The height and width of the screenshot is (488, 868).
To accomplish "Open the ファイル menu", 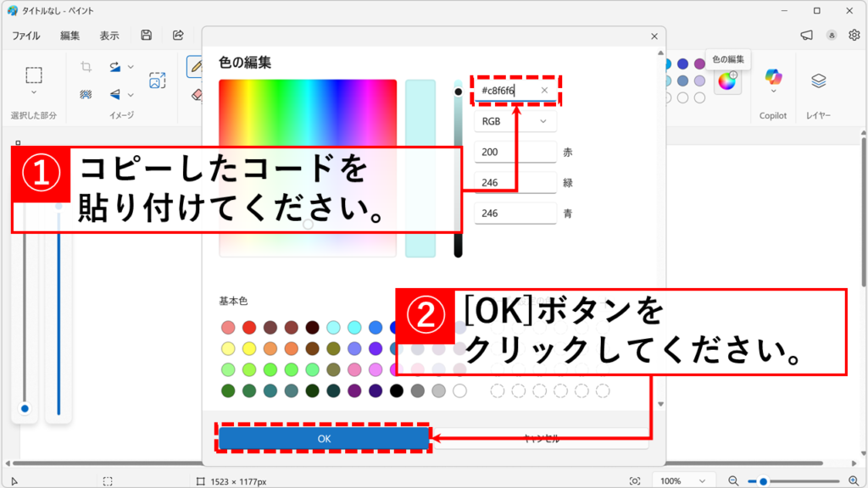I will [28, 35].
